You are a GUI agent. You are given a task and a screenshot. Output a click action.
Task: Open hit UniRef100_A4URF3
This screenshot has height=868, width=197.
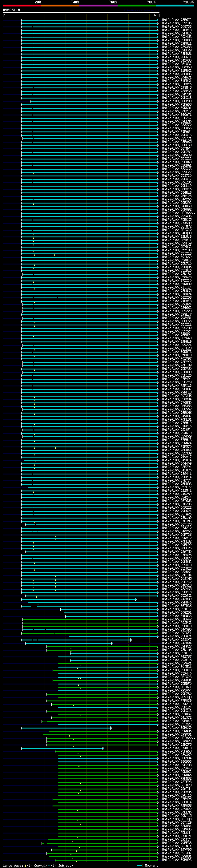177,30
